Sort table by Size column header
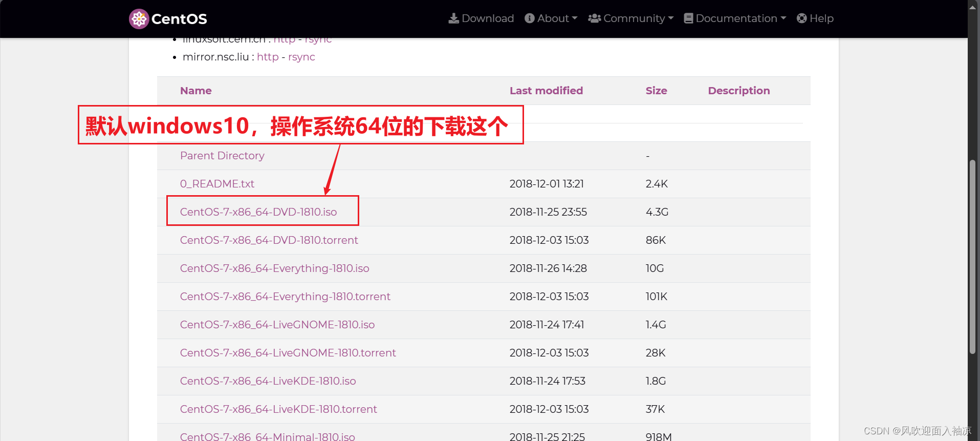The image size is (980, 441). pos(656,91)
